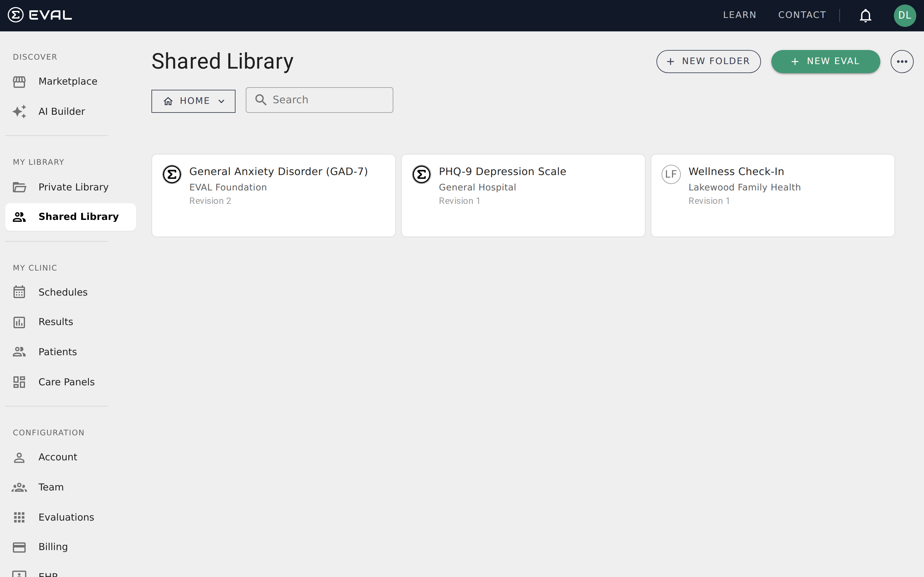The width and height of the screenshot is (924, 577).
Task: Open the PHQ-9 Depression Scale card
Action: click(523, 195)
